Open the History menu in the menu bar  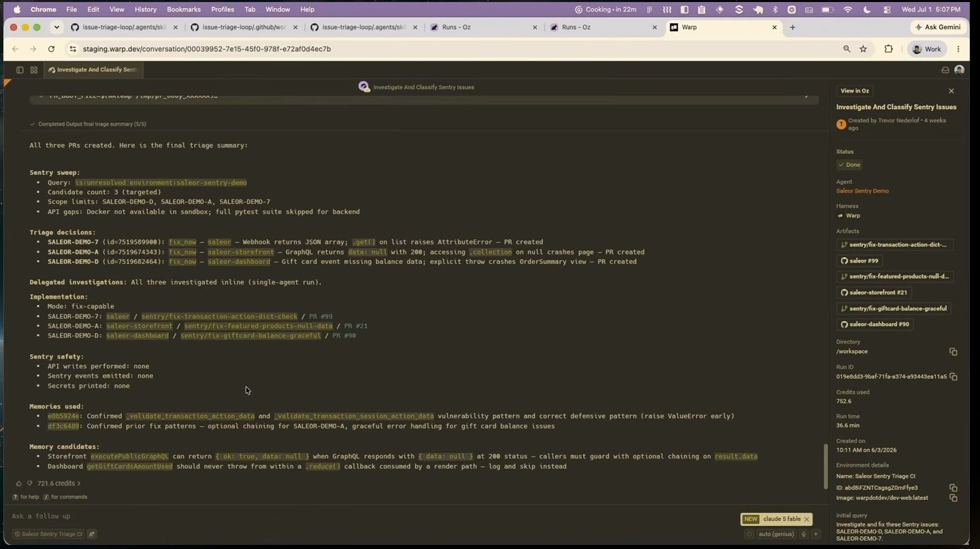coord(145,10)
